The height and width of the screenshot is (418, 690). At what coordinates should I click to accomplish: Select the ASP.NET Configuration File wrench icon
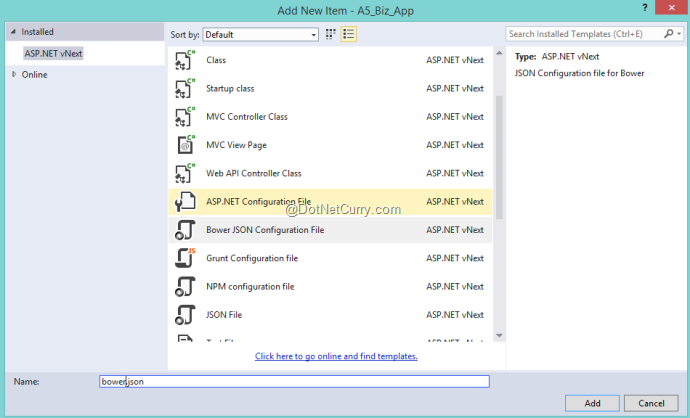point(185,202)
